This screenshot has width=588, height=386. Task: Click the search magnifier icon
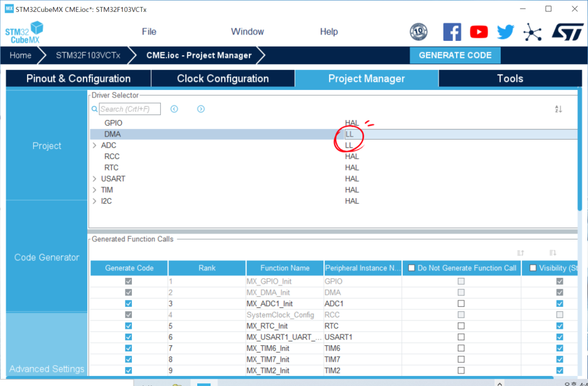click(x=94, y=109)
